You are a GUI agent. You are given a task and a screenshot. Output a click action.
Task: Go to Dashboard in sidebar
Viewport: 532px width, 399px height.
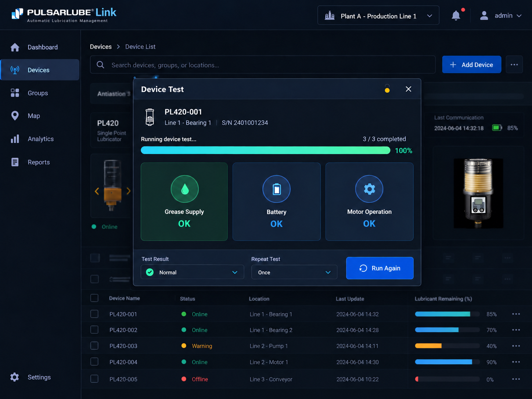tap(40, 47)
